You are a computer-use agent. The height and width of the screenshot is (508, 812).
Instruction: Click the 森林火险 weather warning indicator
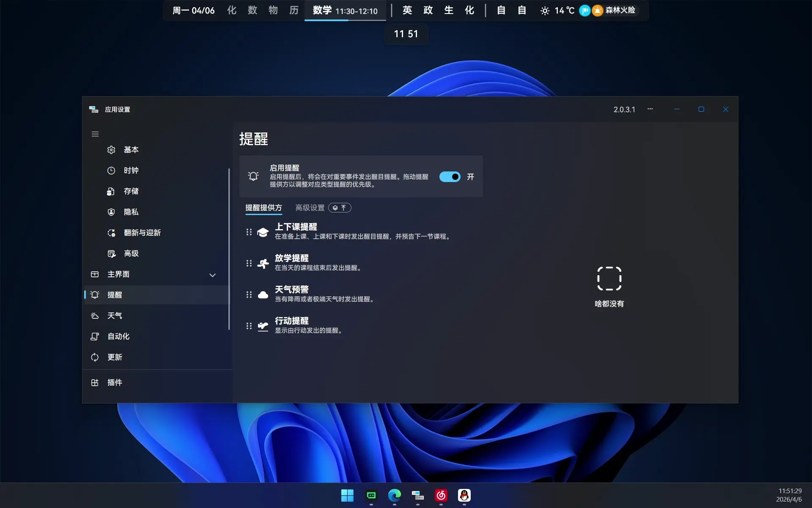[x=614, y=10]
